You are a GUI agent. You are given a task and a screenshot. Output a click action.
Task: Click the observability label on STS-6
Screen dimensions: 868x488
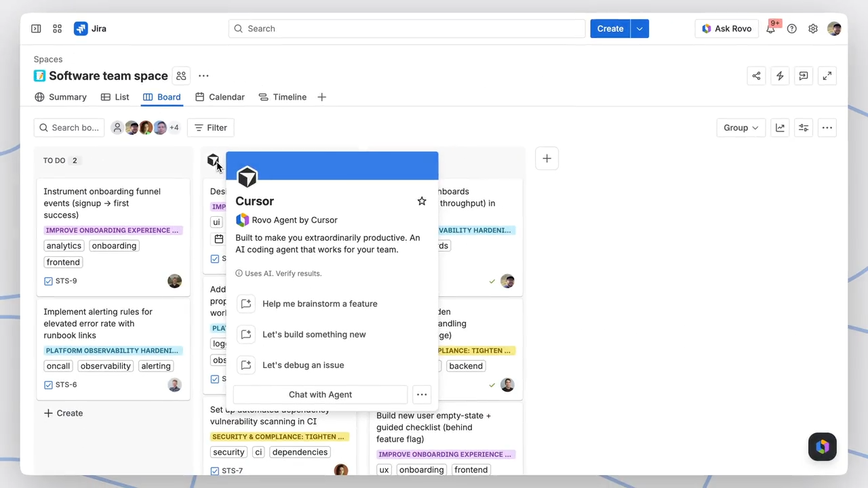tap(105, 366)
